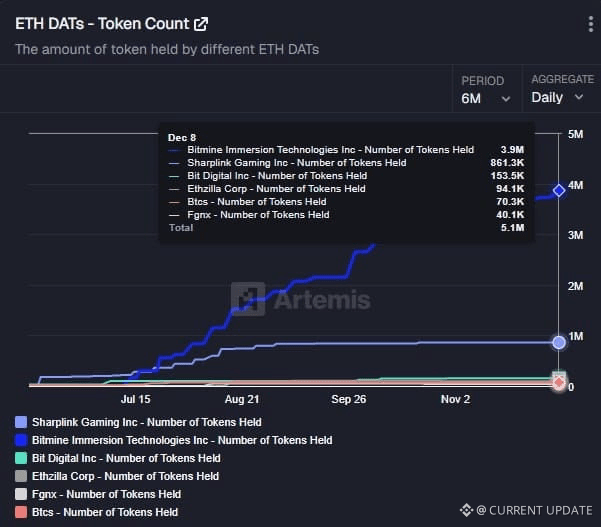Expand the Period 6M dropdown
The height and width of the screenshot is (527, 601).
click(x=486, y=98)
